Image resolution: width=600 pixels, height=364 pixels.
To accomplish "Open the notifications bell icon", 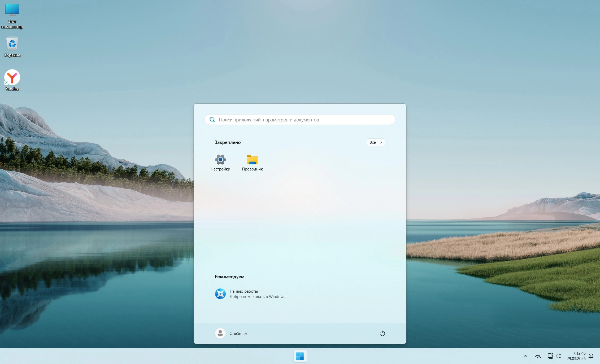I will [591, 356].
